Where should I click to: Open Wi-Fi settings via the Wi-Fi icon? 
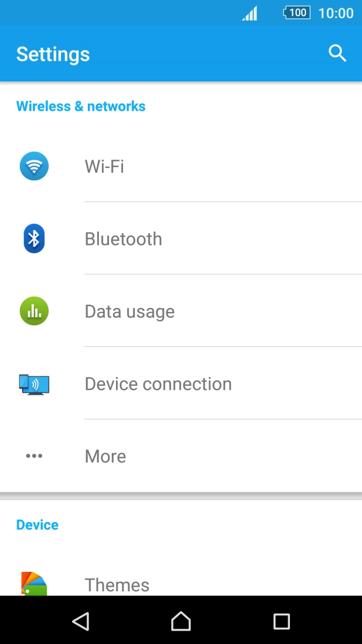[x=34, y=166]
